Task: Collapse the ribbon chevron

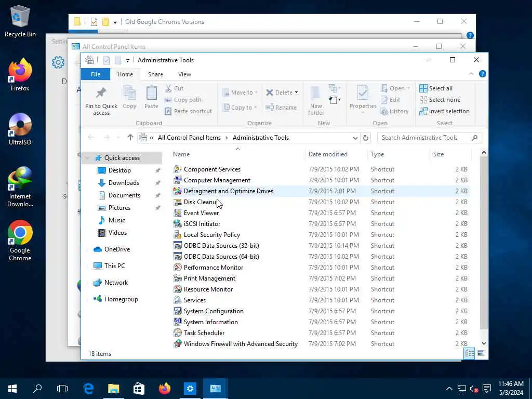Action: click(471, 74)
